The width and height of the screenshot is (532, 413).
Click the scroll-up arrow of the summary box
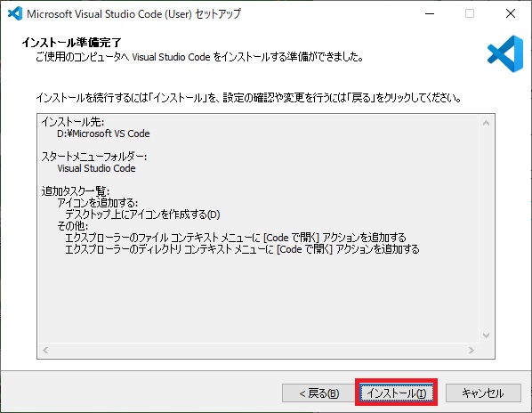pyautogui.click(x=486, y=123)
